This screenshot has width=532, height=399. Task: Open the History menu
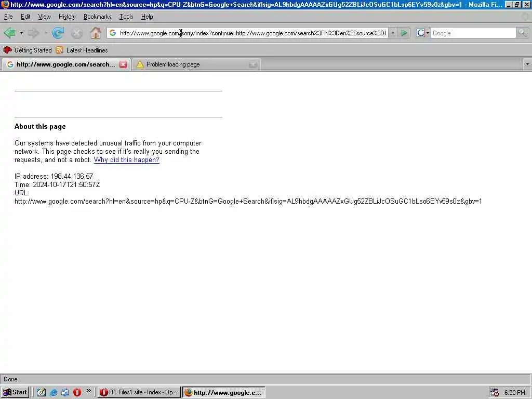pos(67,17)
